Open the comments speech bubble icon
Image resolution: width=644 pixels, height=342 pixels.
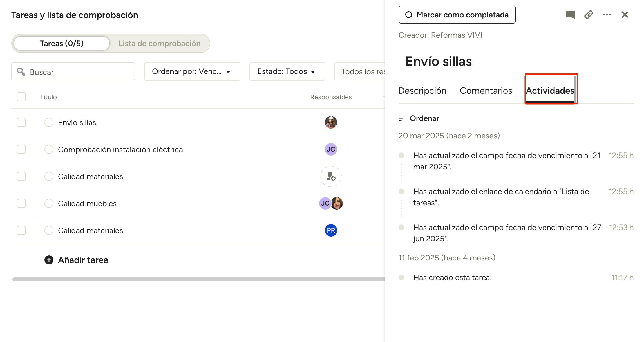[x=571, y=15]
